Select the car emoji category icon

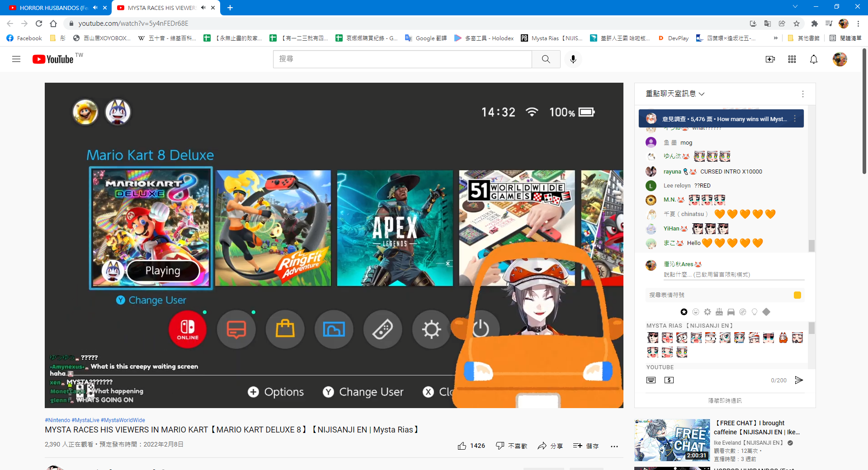[731, 312]
